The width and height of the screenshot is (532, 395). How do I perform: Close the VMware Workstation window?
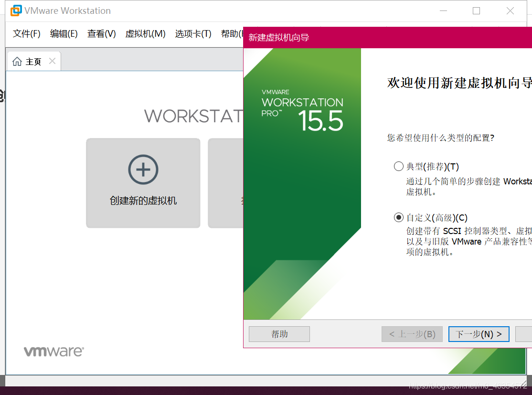click(x=510, y=11)
